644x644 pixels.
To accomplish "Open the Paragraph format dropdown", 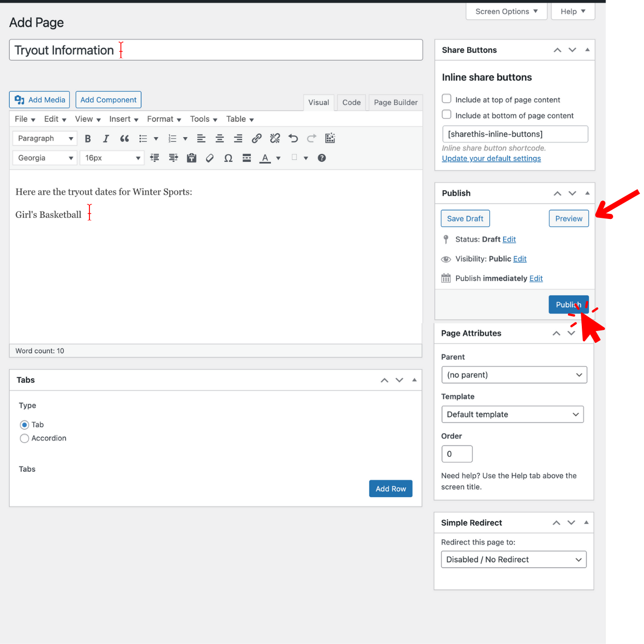I will point(45,139).
